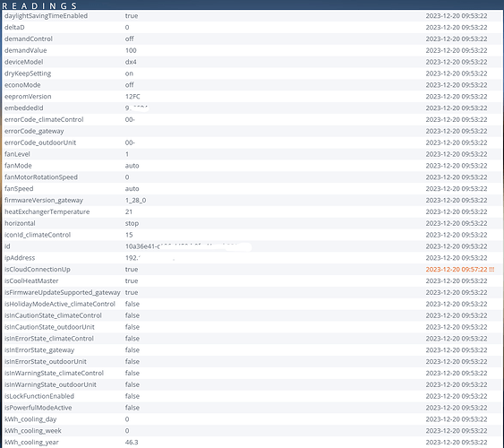Screen dimensions: 504x448
Task: Click the READINGS section header
Action: click(39, 5)
